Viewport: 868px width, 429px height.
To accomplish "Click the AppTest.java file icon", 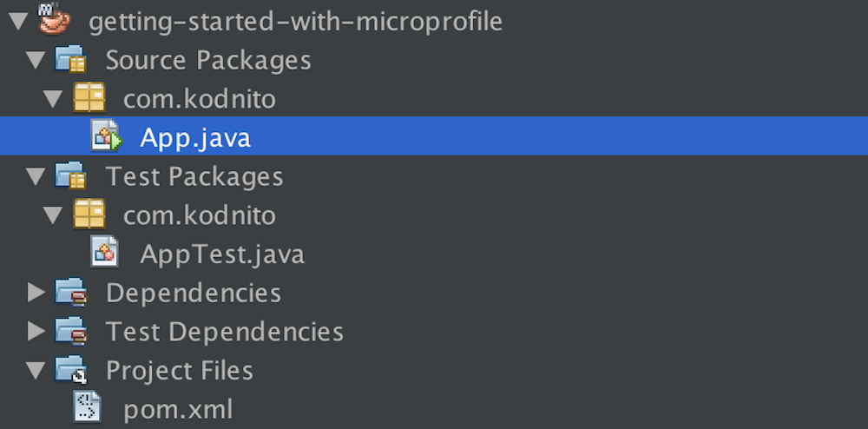I will (105, 254).
